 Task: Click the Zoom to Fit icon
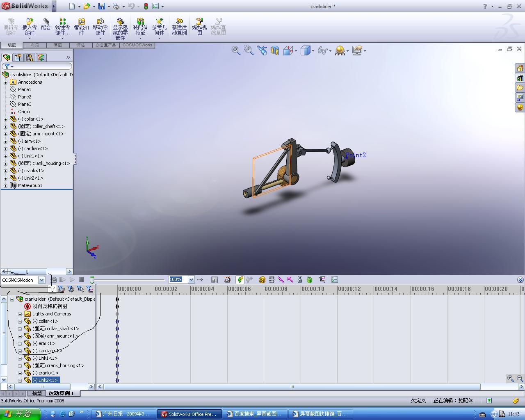click(x=236, y=50)
